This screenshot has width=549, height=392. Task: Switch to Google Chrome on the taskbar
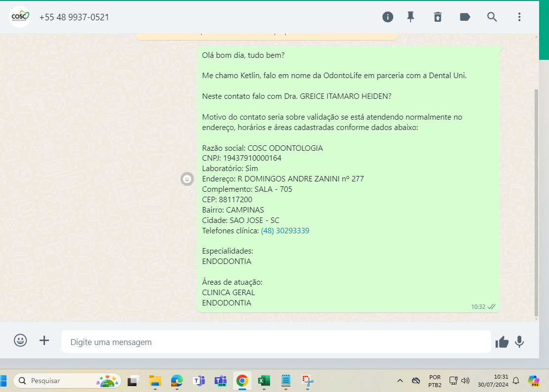[242, 381]
